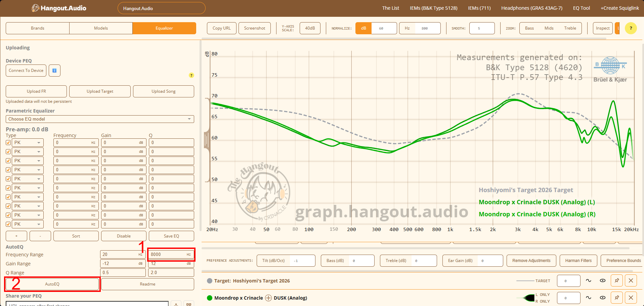Remove the DUSK (Analog) curve with the X
The width and height of the screenshot is (644, 306).
[x=631, y=298]
